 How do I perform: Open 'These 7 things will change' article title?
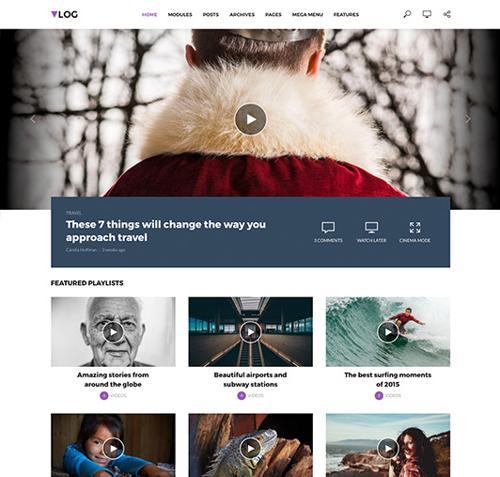click(166, 231)
